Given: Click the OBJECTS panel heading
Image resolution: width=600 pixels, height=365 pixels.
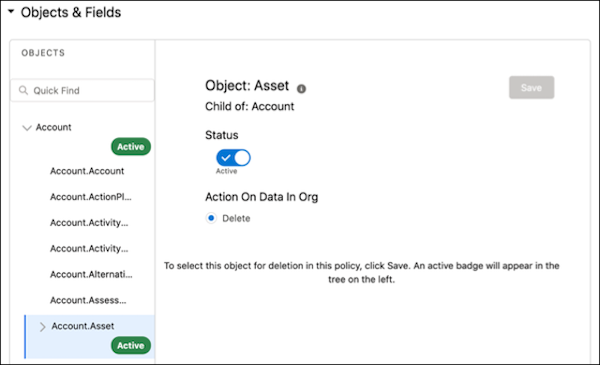Looking at the screenshot, I should (x=43, y=53).
